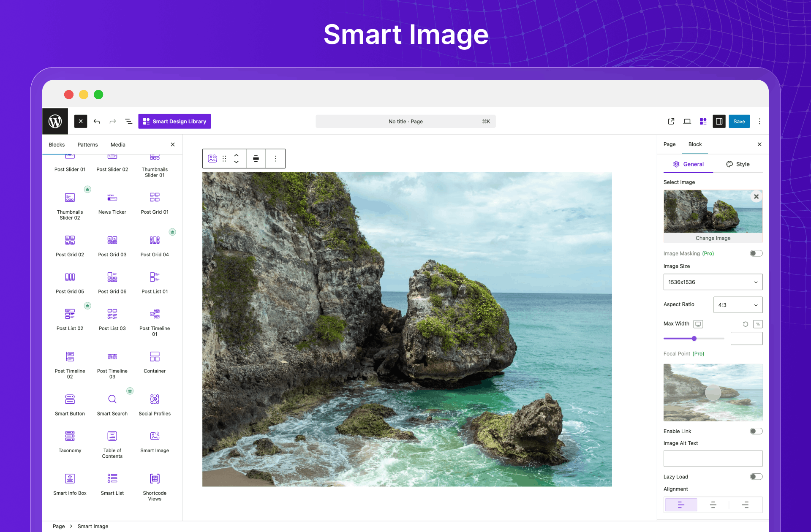The height and width of the screenshot is (532, 811).
Task: Adjust the Max Width slider handle
Action: click(694, 339)
